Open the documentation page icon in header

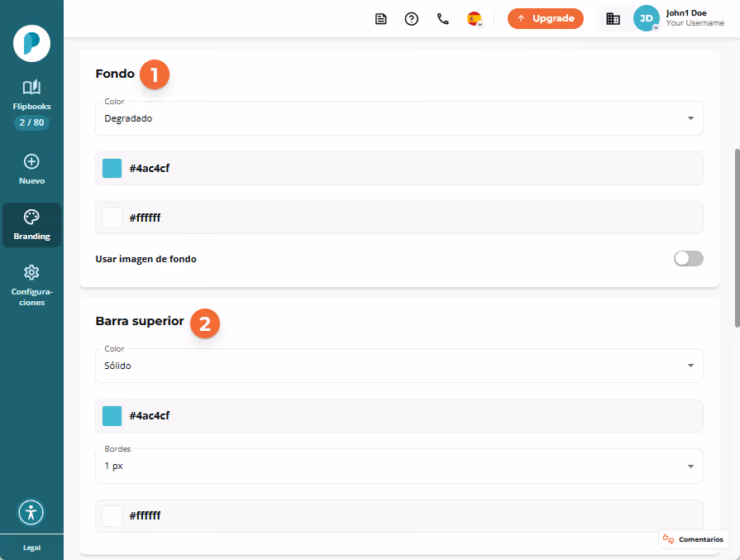point(381,19)
